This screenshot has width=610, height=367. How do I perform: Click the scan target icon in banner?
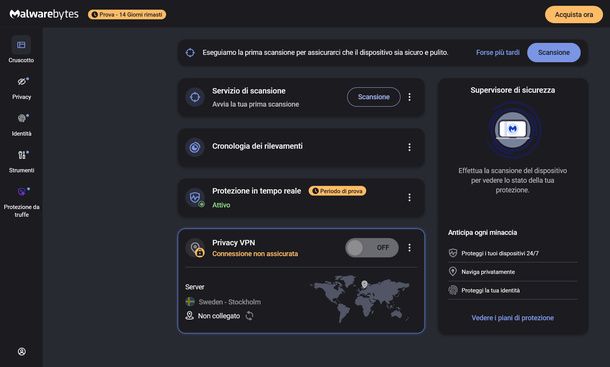pos(190,53)
